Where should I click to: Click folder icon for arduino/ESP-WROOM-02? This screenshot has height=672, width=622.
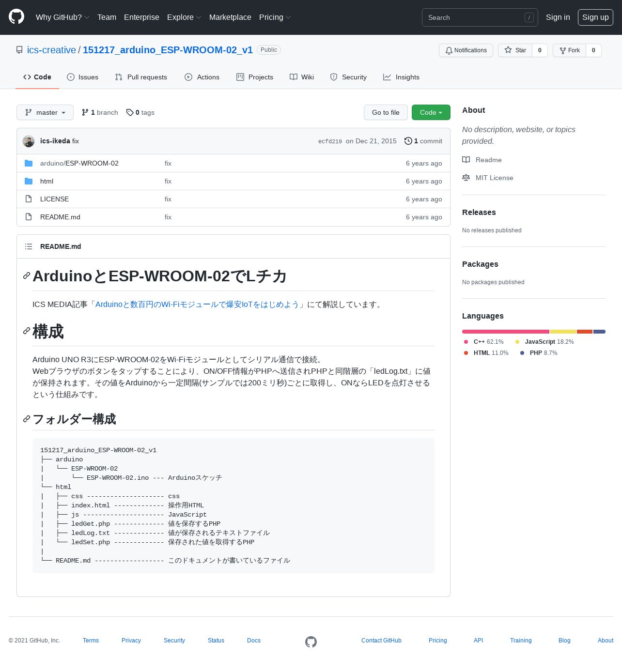29,163
